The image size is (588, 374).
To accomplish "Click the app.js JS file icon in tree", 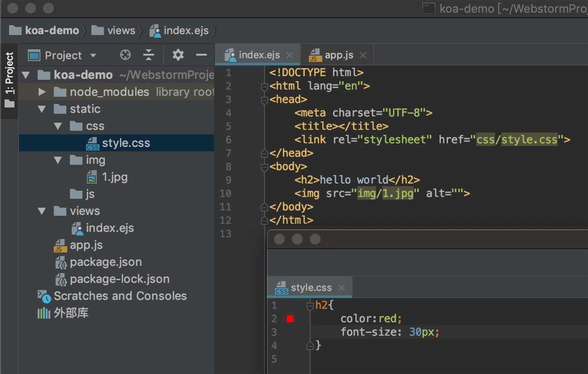I will (60, 245).
